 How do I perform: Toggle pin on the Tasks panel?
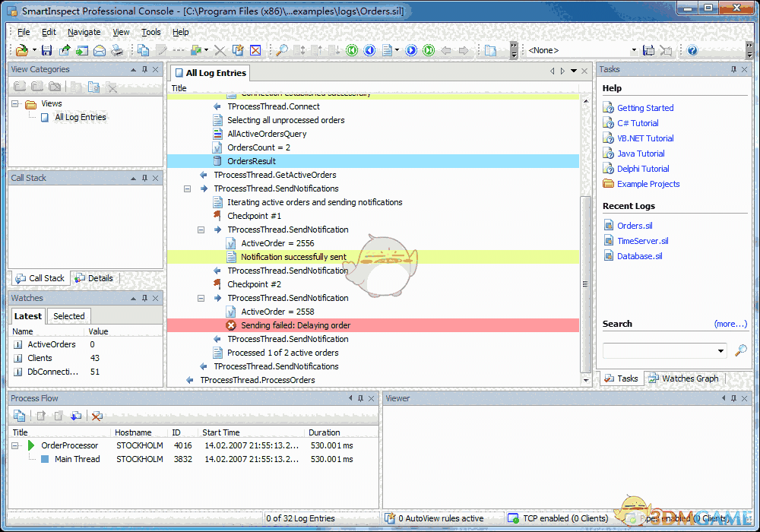click(x=733, y=70)
